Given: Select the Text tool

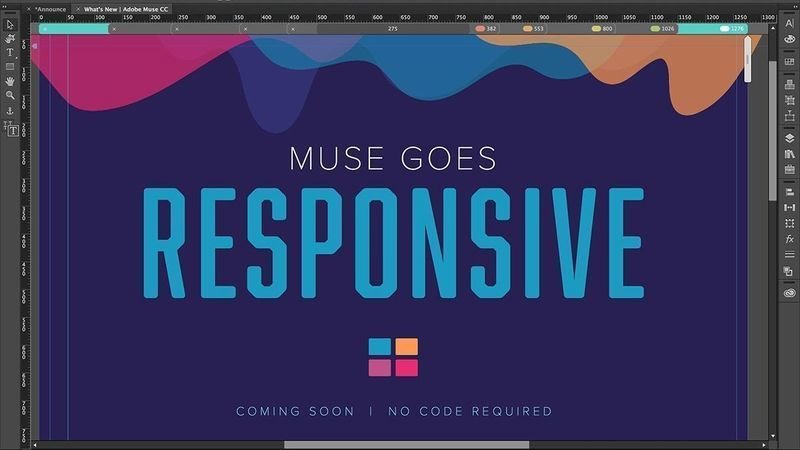Looking at the screenshot, I should pyautogui.click(x=10, y=53).
